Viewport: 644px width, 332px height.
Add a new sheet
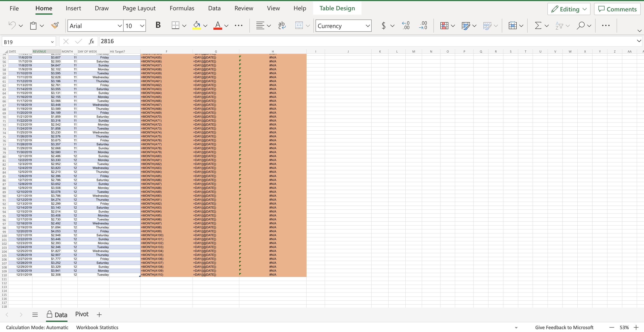tap(99, 315)
